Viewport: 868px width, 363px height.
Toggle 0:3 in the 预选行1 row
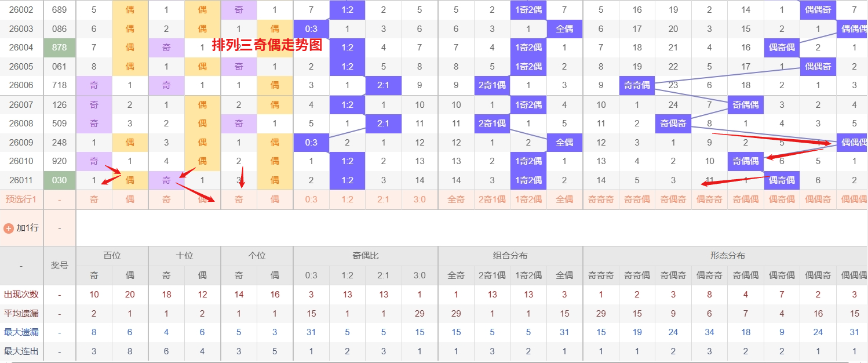(311, 199)
